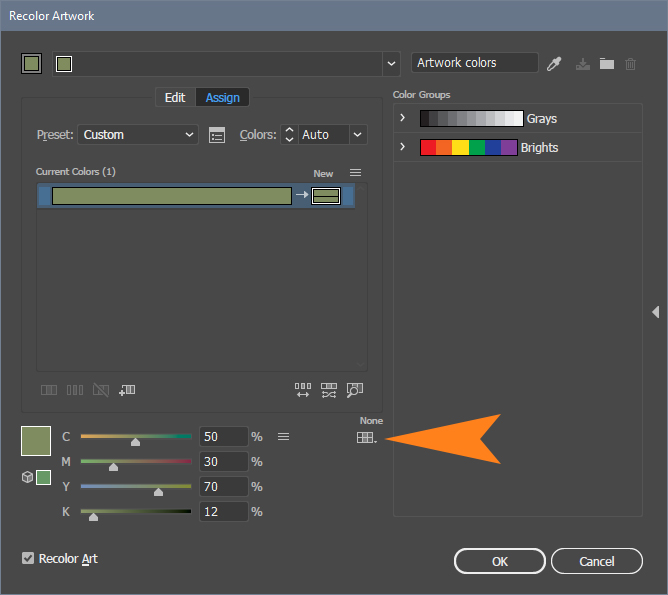Click the Cancel button
The height and width of the screenshot is (595, 668).
click(596, 561)
